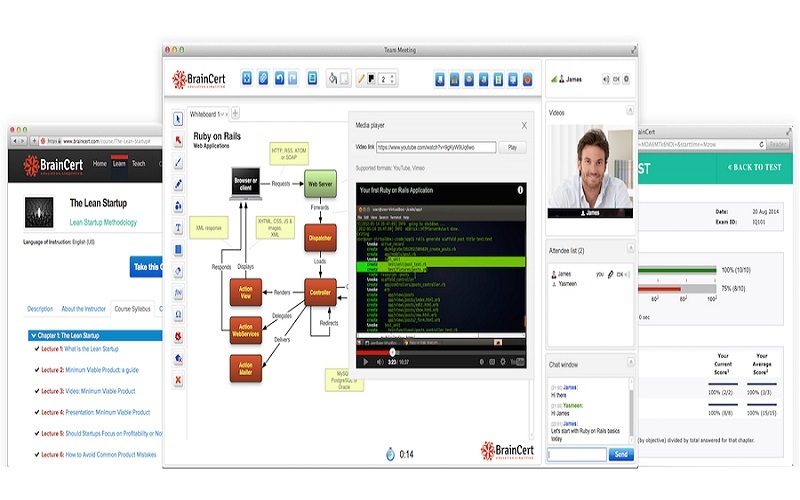800x500 pixels.
Task: Open the Description tab on course page
Action: coord(40,309)
